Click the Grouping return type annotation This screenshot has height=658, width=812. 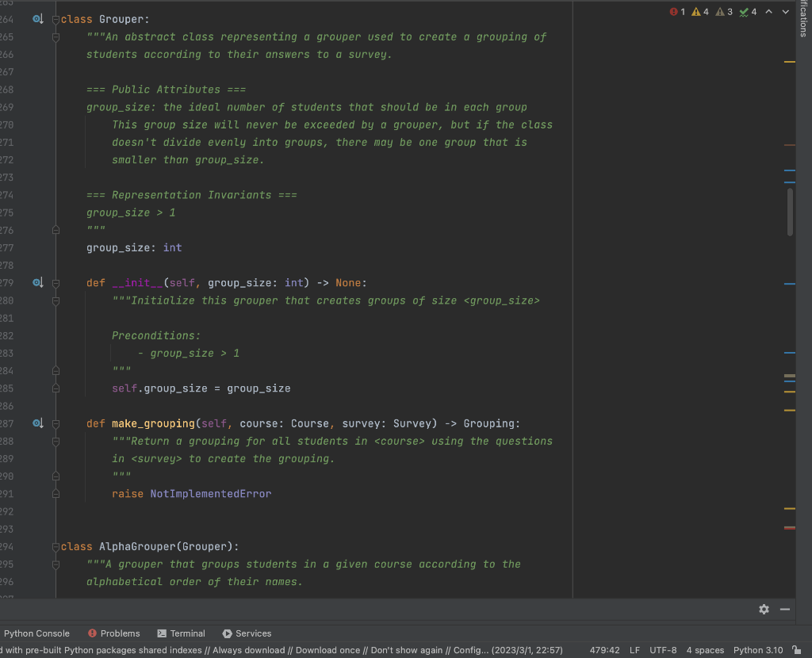point(488,423)
